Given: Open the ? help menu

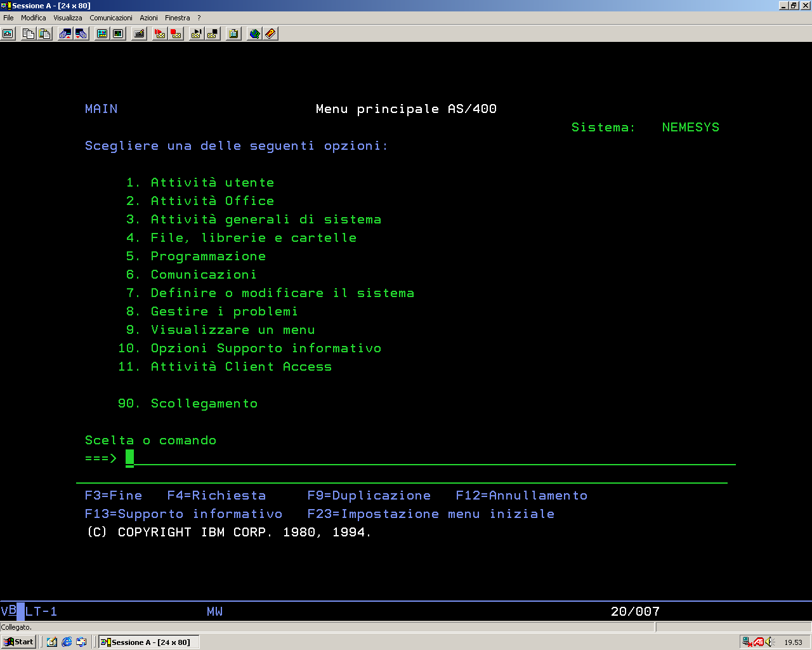Looking at the screenshot, I should 199,18.
